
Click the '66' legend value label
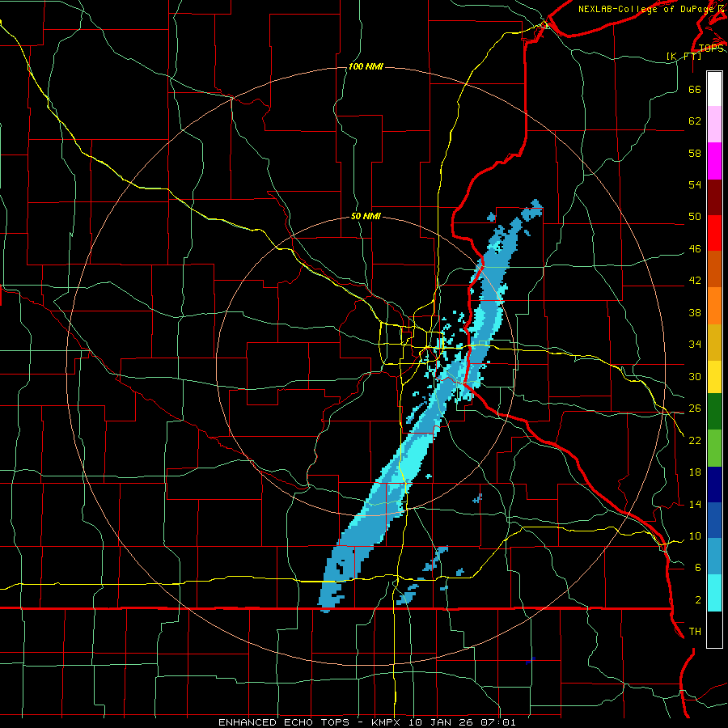[x=695, y=90]
